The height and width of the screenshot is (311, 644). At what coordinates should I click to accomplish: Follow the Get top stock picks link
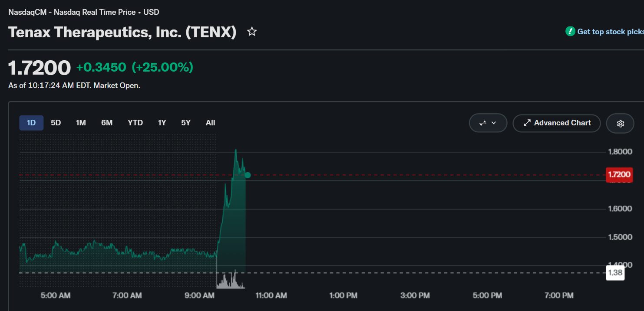coord(611,32)
